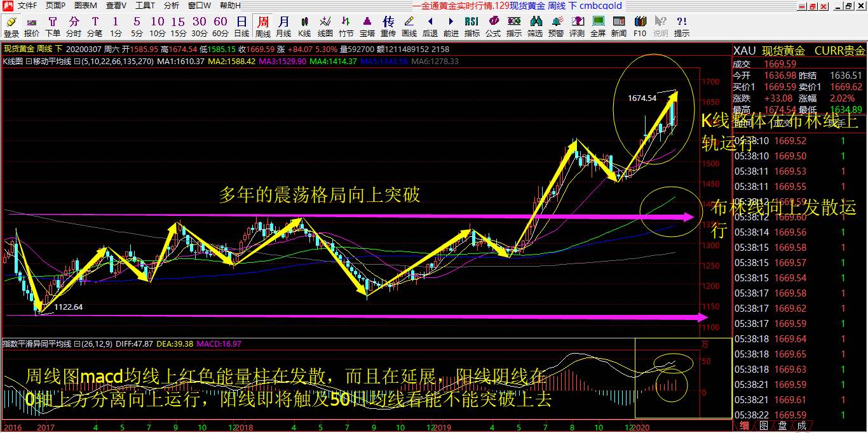Open the 新闻 news panel
This screenshot has height=433, width=868.
pyautogui.click(x=619, y=27)
